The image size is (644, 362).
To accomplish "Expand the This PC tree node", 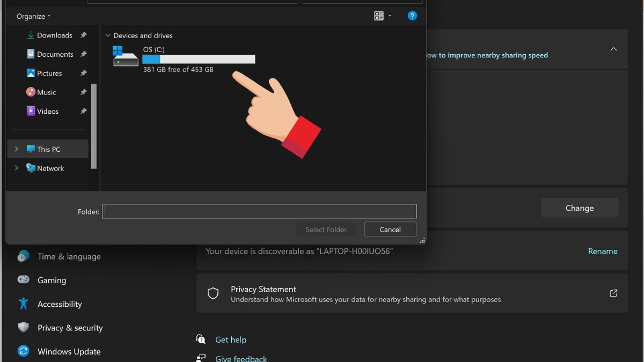I will pos(16,149).
